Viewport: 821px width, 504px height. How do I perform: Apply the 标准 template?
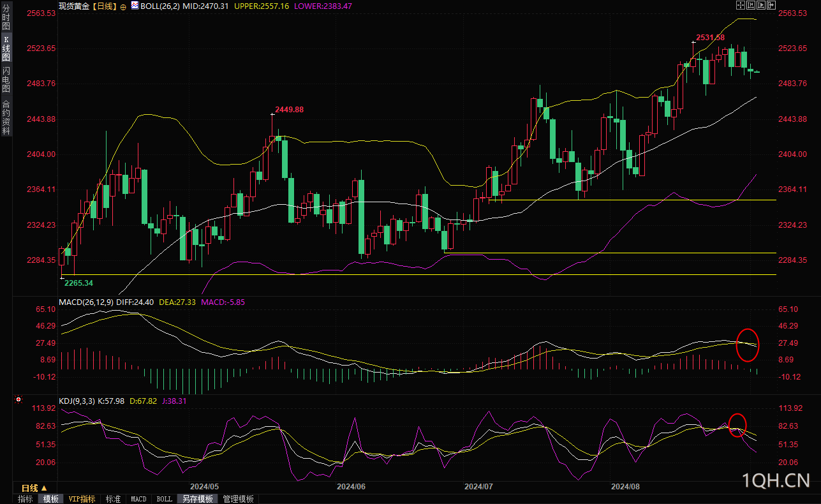click(113, 499)
